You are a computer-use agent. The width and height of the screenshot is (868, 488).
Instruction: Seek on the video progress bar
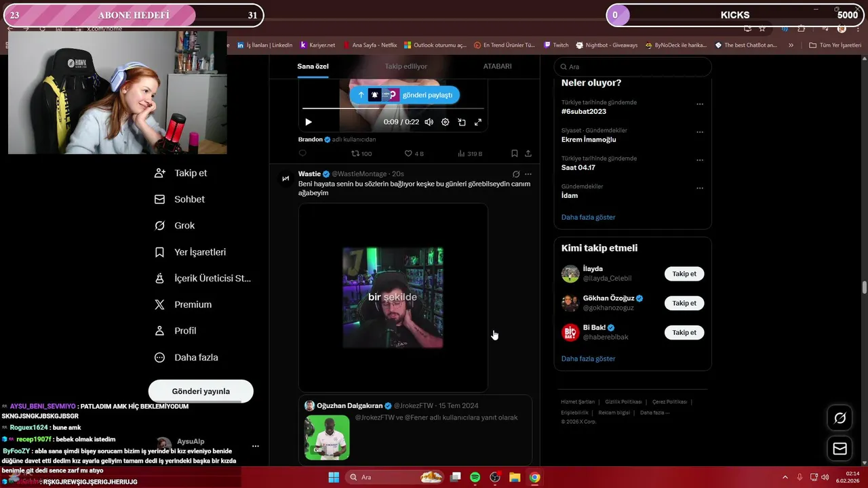click(x=393, y=108)
